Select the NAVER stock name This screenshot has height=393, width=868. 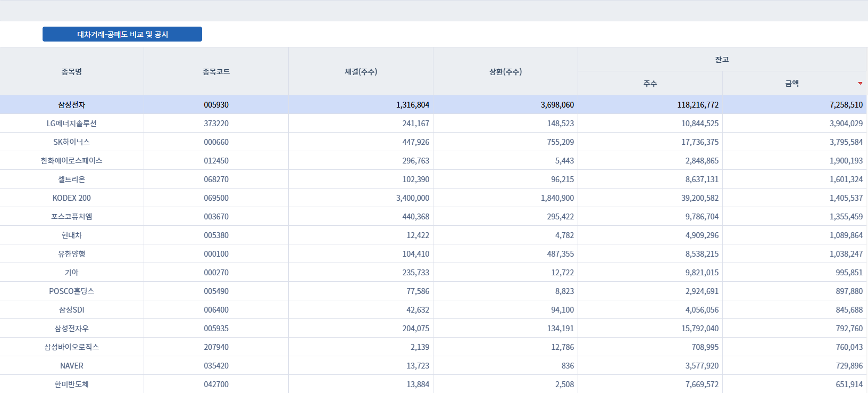(x=72, y=366)
